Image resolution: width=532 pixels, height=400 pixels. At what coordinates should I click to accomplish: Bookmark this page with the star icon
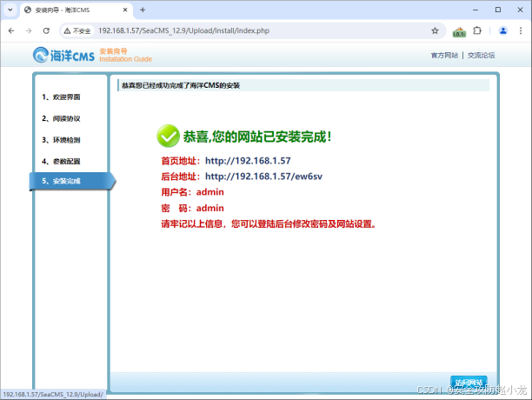(x=435, y=31)
